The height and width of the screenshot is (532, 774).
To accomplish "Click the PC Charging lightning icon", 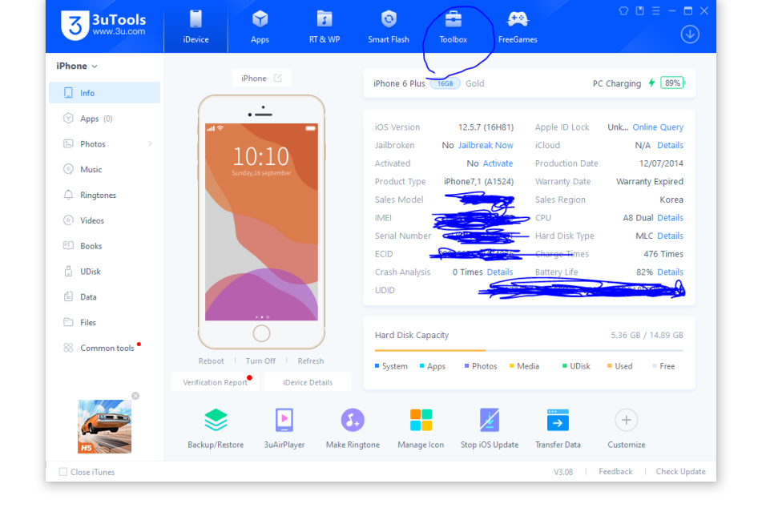I will pyautogui.click(x=651, y=83).
